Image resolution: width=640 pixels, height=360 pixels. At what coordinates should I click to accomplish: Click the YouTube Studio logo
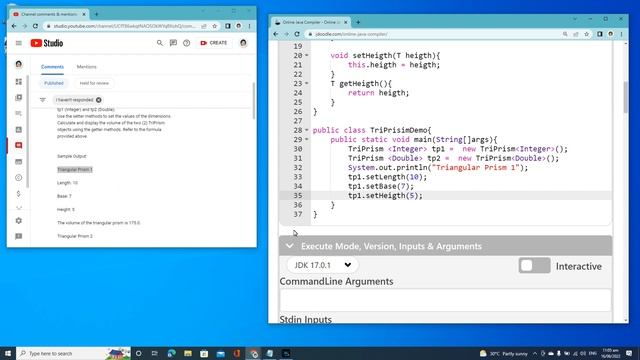pyautogui.click(x=47, y=43)
